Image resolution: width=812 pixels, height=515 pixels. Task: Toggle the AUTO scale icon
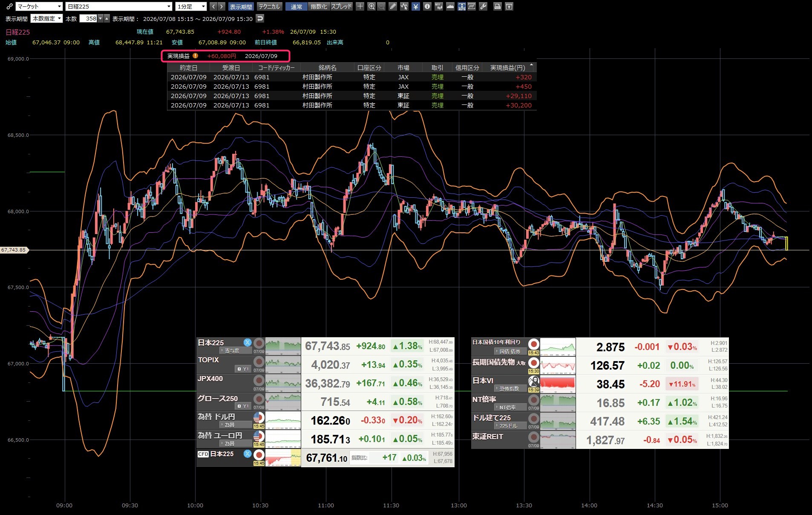pyautogui.click(x=461, y=6)
